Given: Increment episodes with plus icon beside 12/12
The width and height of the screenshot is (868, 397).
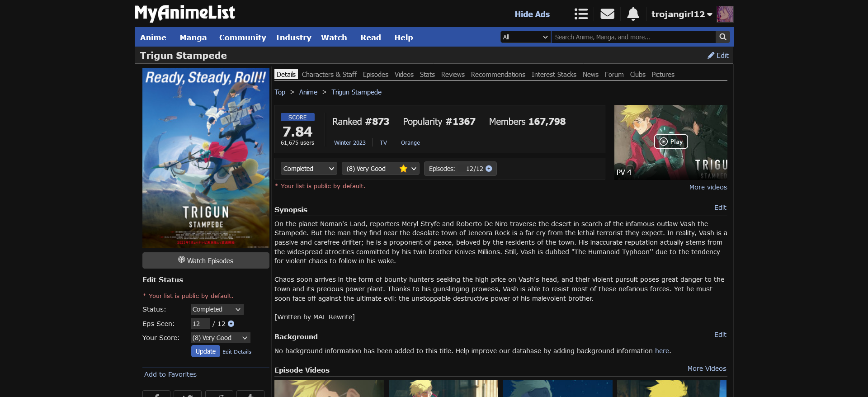Looking at the screenshot, I should 489,169.
